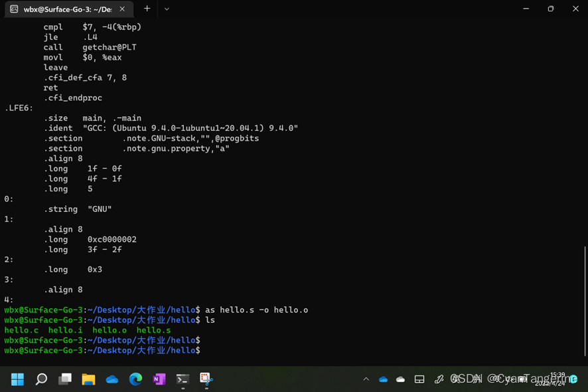This screenshot has height=392, width=588.
Task: Click the '.long 3f - 2f' line
Action: point(82,250)
